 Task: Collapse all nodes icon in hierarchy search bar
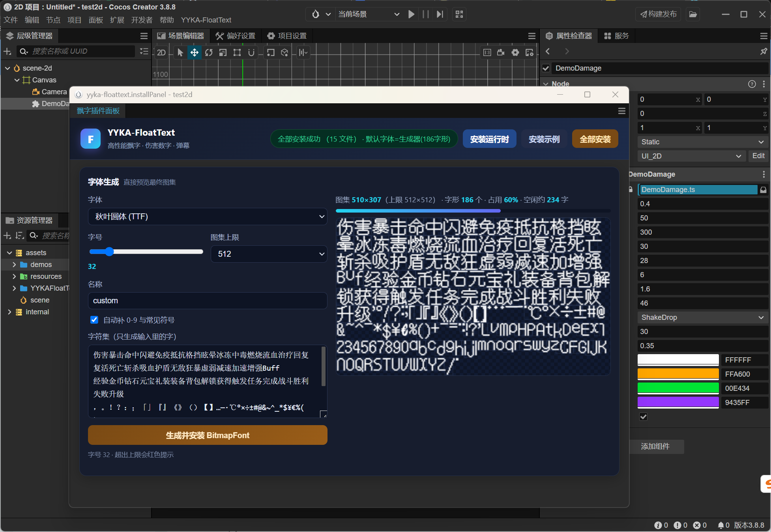[144, 51]
